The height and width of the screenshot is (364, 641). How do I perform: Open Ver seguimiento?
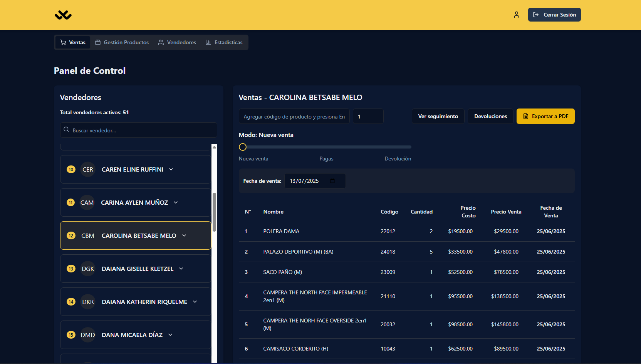pyautogui.click(x=438, y=116)
